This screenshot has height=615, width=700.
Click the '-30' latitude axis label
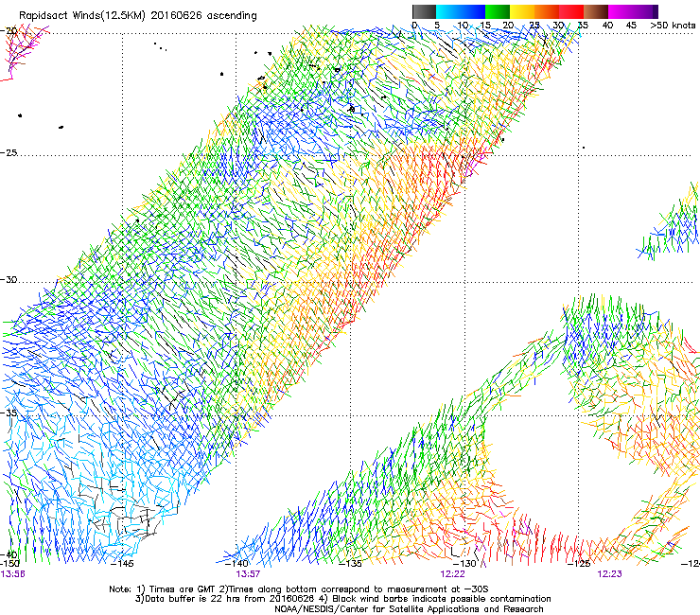(x=9, y=280)
